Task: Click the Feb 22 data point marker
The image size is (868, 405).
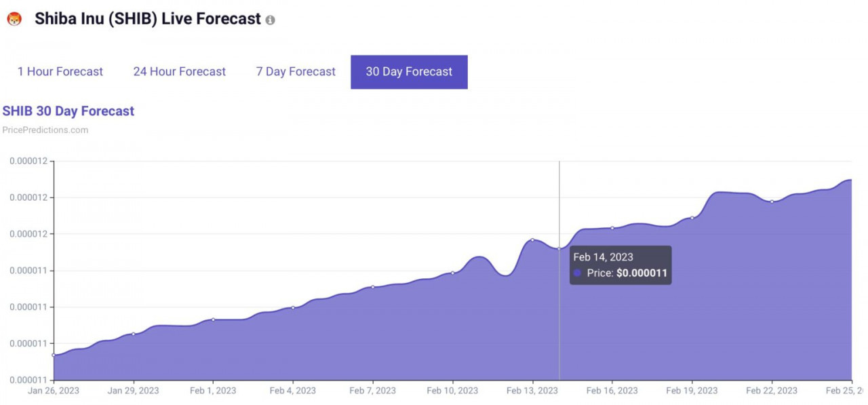Action: pyautogui.click(x=772, y=201)
